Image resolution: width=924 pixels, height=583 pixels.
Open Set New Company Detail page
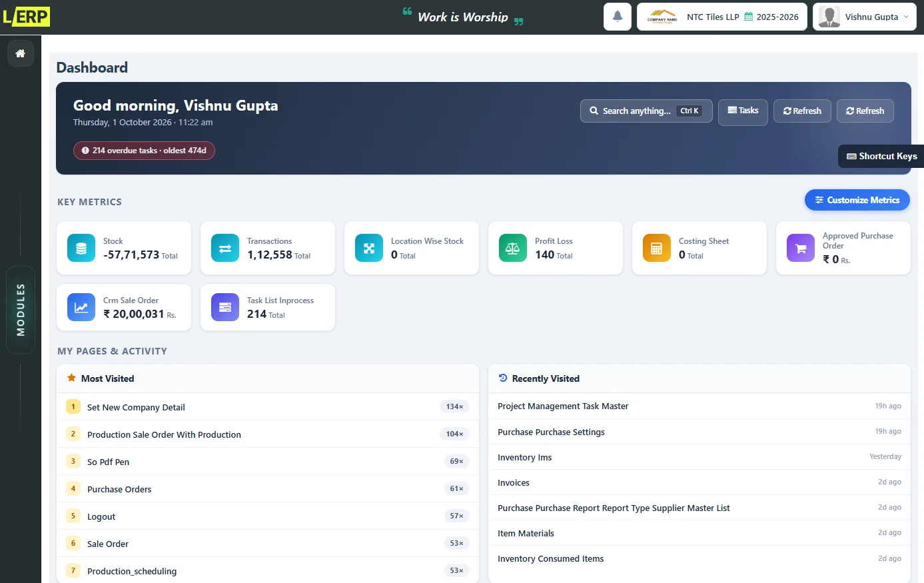click(x=268, y=407)
